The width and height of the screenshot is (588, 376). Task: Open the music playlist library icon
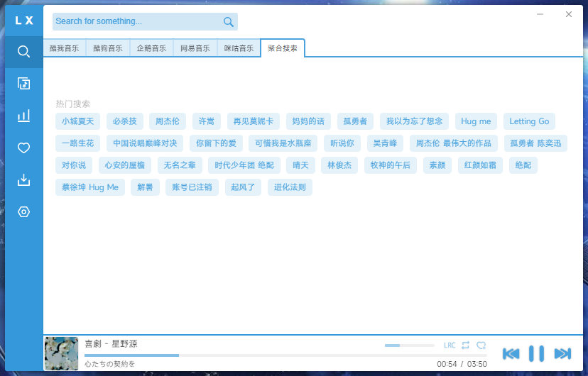tap(24, 84)
